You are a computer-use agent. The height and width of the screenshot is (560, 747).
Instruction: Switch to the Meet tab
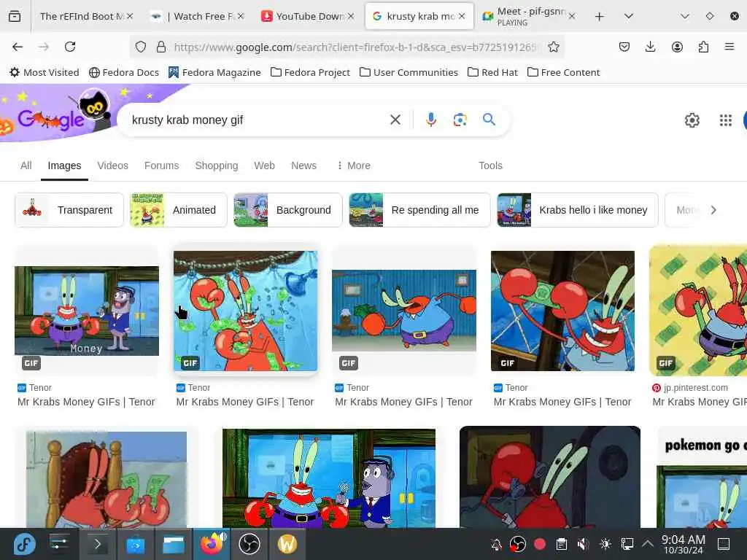(x=529, y=16)
